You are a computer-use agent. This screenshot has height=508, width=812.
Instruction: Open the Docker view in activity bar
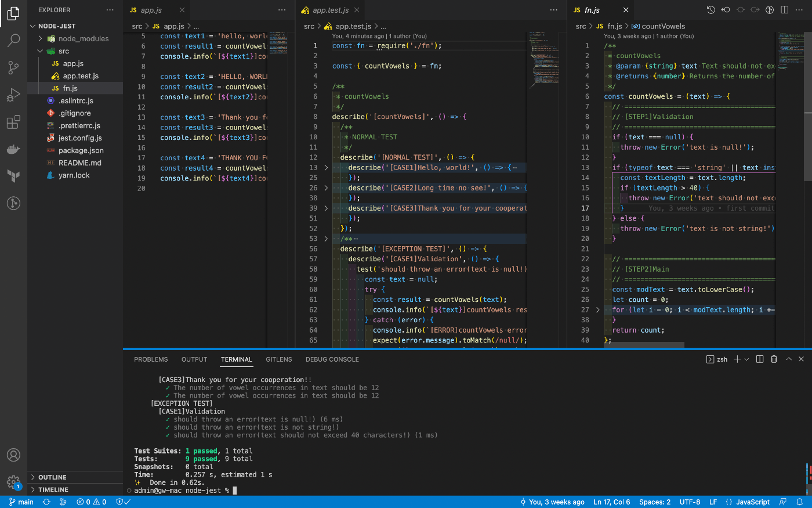point(13,149)
